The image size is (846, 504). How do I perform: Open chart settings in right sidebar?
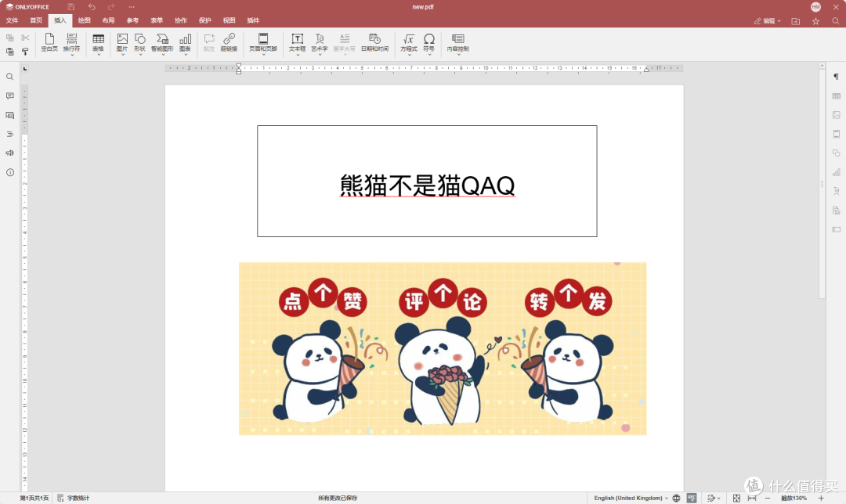(x=837, y=172)
